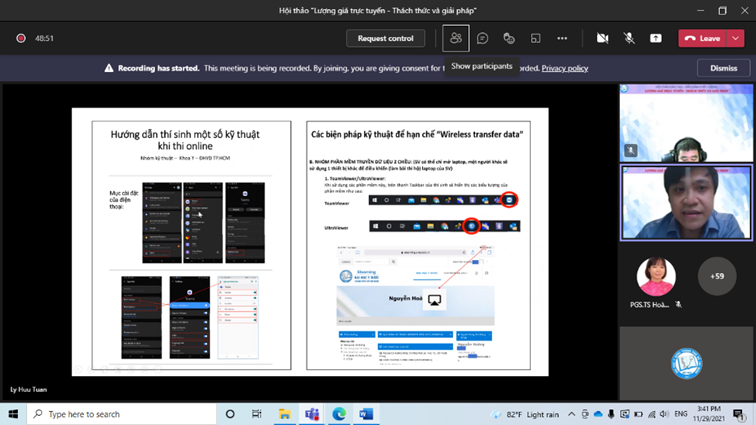Expand the Leave button dropdown arrow
Screen dimensions: 756x425
(x=737, y=38)
